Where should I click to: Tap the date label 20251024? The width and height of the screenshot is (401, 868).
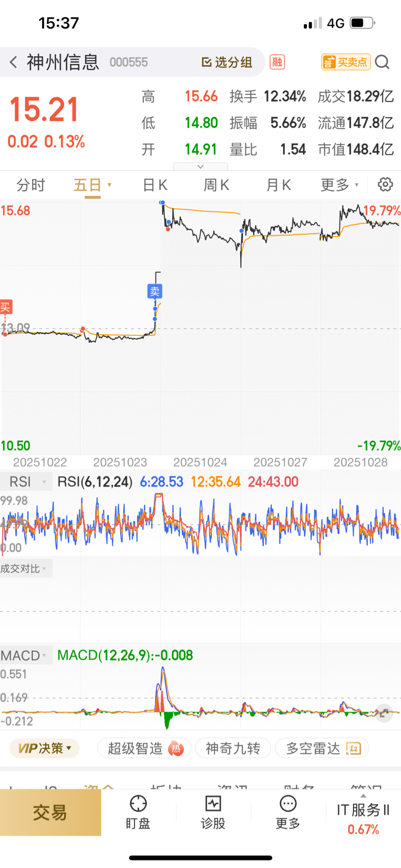tap(200, 462)
